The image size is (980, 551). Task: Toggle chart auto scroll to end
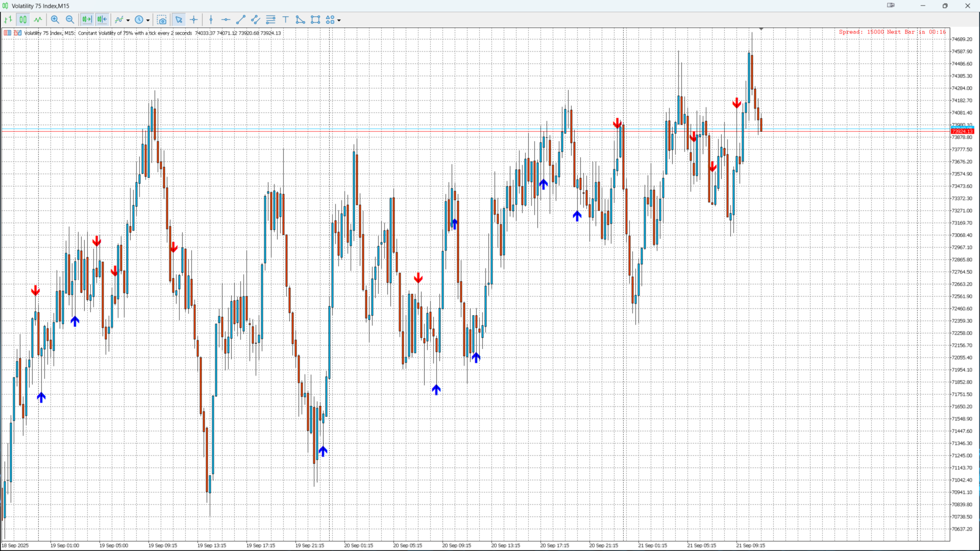click(x=87, y=20)
